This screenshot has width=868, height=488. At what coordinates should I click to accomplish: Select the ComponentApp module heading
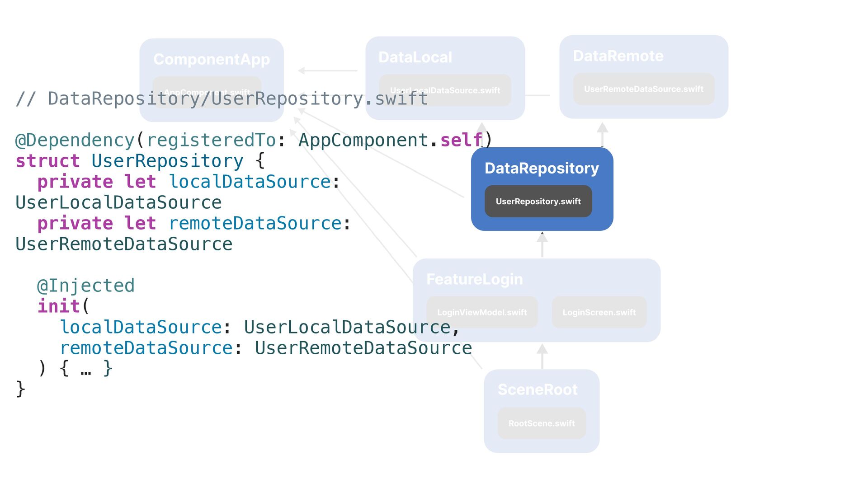click(x=212, y=59)
